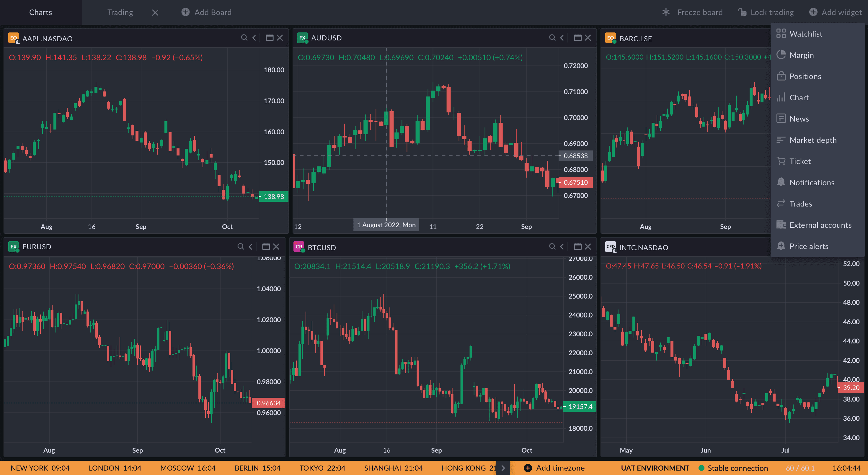Click the Add widget plus icon
The image size is (868, 475).
813,12
